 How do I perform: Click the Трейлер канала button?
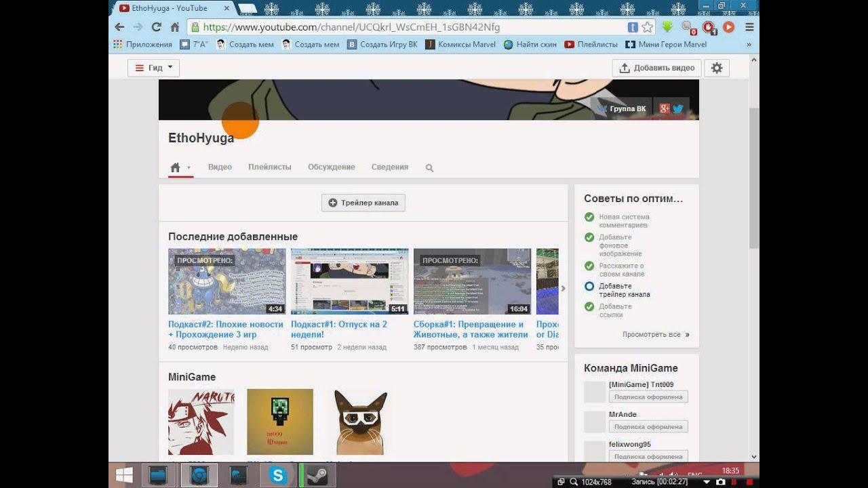363,203
